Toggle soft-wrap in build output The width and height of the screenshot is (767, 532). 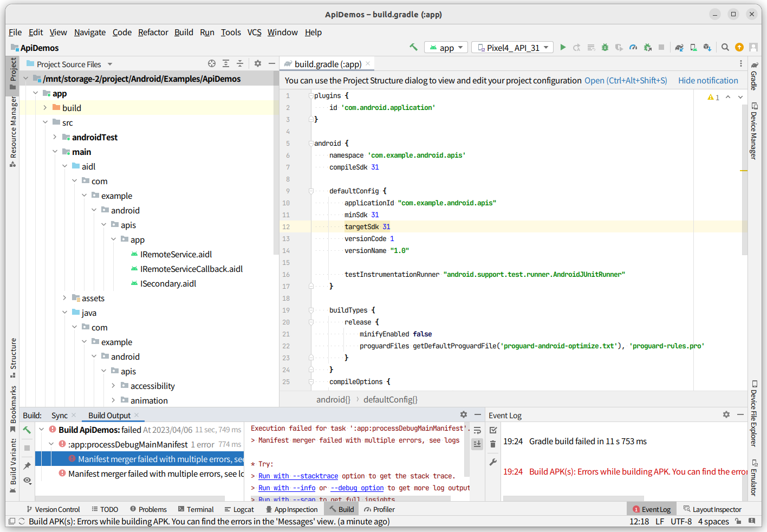click(x=477, y=430)
